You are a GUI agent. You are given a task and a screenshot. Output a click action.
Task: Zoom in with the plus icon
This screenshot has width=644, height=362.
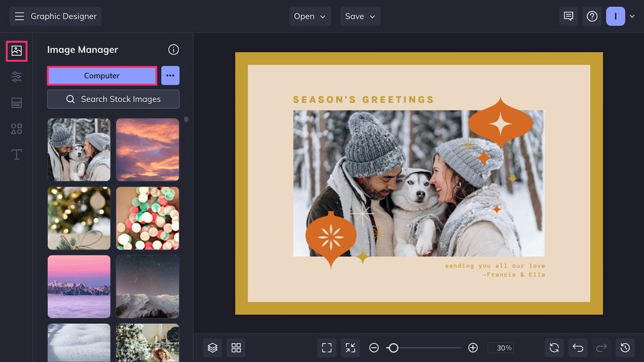[x=473, y=348]
